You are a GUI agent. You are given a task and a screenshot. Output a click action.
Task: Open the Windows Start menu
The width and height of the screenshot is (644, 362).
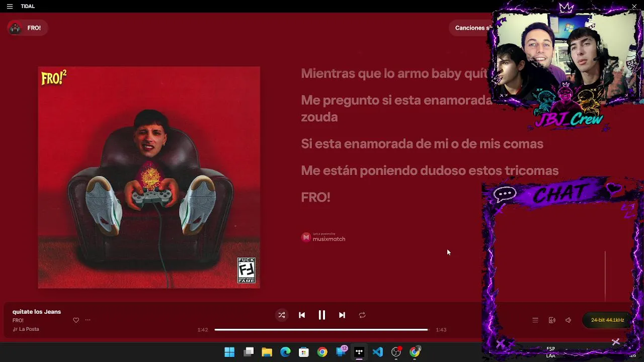(229, 352)
